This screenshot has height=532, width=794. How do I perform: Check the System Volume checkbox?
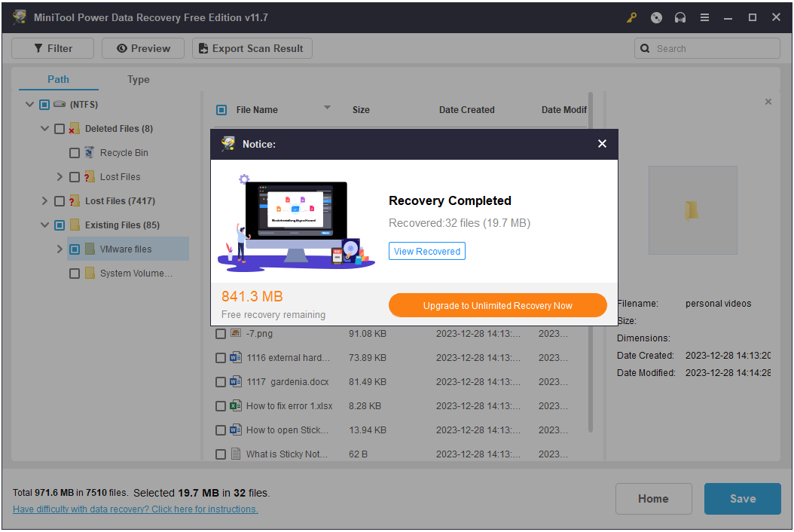pyautogui.click(x=75, y=273)
